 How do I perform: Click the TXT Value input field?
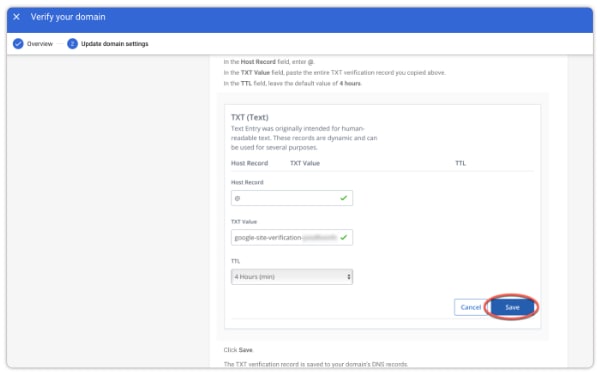click(292, 238)
